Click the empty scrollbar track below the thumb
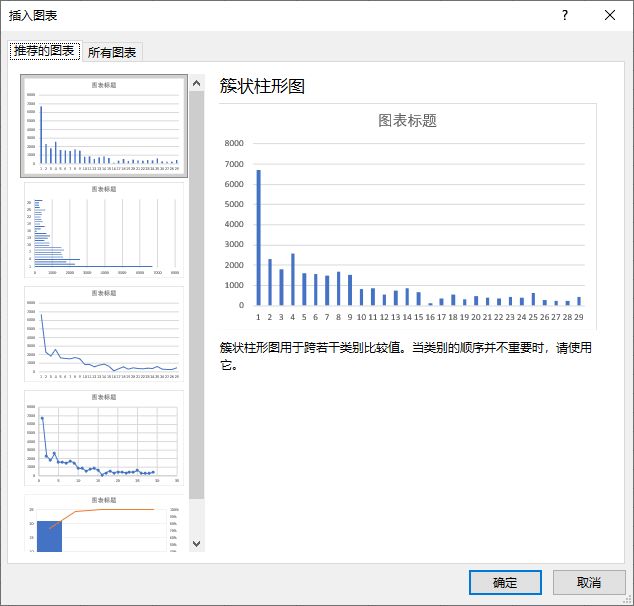This screenshot has height=606, width=634. coord(196,515)
